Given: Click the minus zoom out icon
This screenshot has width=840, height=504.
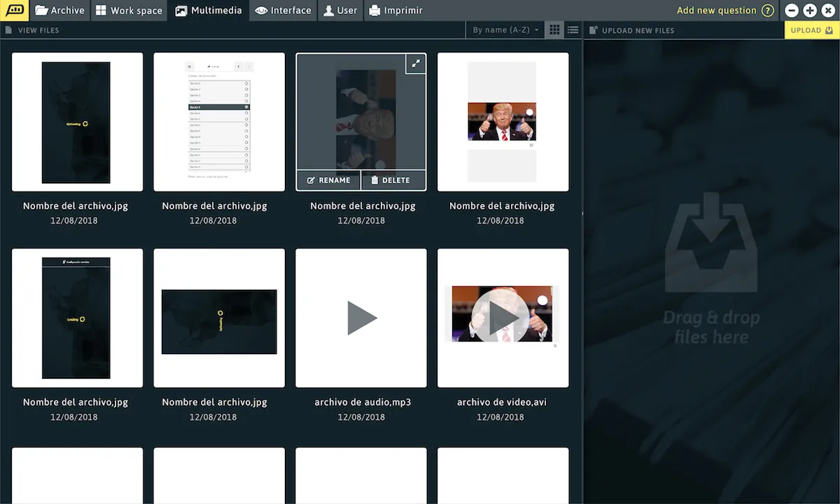Looking at the screenshot, I should point(792,10).
